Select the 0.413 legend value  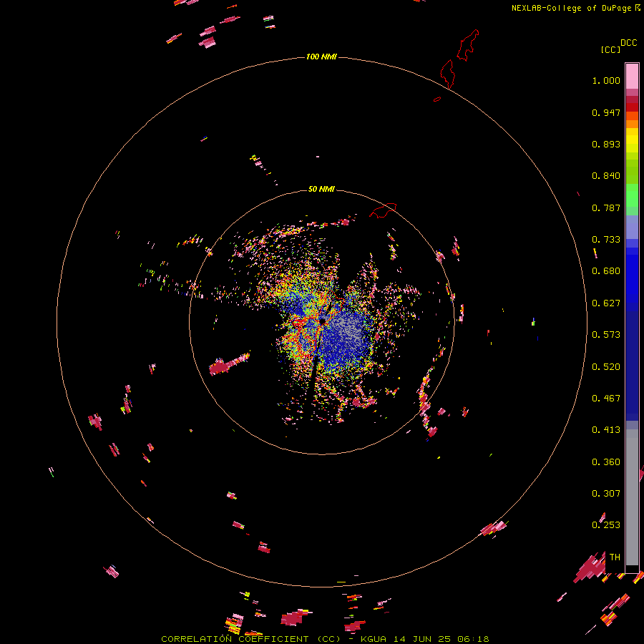606,430
